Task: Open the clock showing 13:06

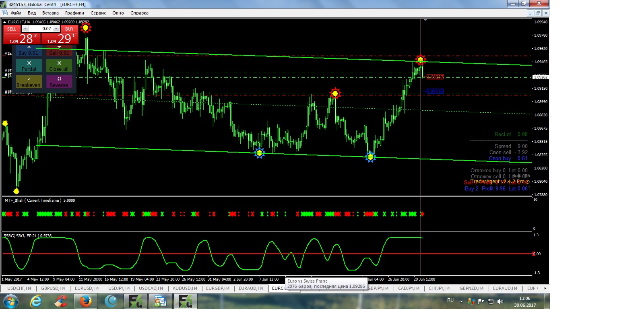Action: pyautogui.click(x=525, y=302)
